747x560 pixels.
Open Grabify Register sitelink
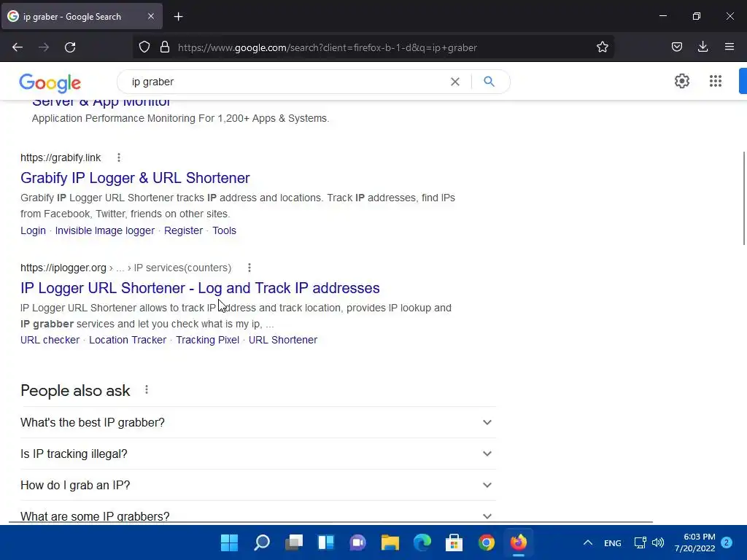(183, 230)
